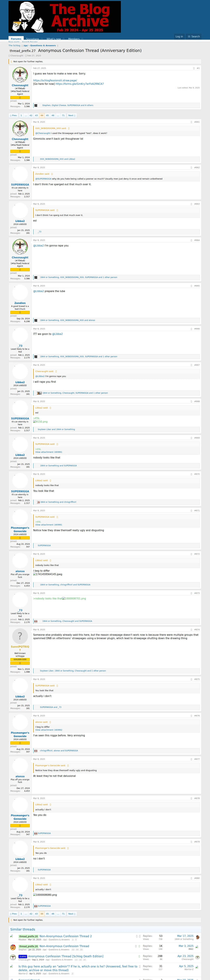
Task: Click the reaction icon on post #1's reaction bar
Action: pyautogui.click(x=36, y=105)
